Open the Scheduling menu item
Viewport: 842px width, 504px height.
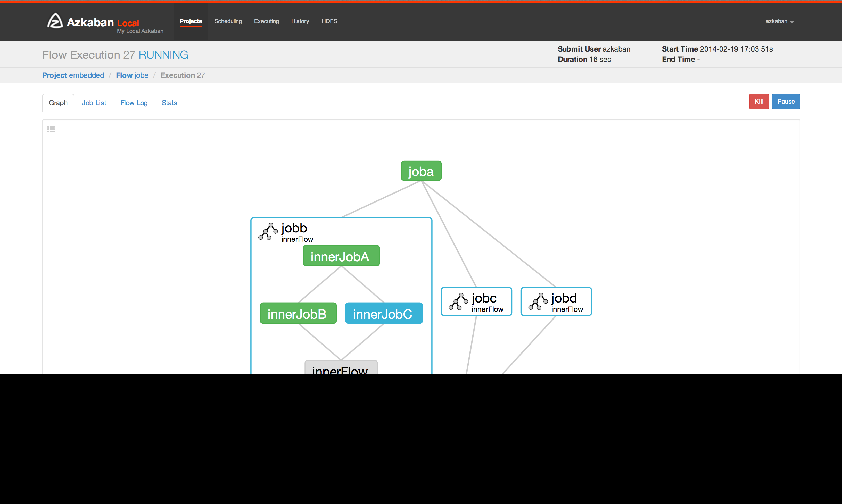(x=228, y=21)
